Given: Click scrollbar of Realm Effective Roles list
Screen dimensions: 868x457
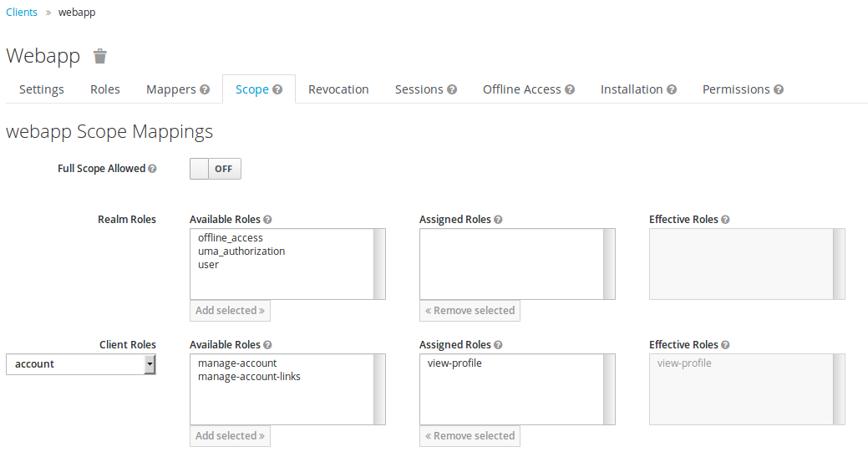Looking at the screenshot, I should click(x=839, y=264).
